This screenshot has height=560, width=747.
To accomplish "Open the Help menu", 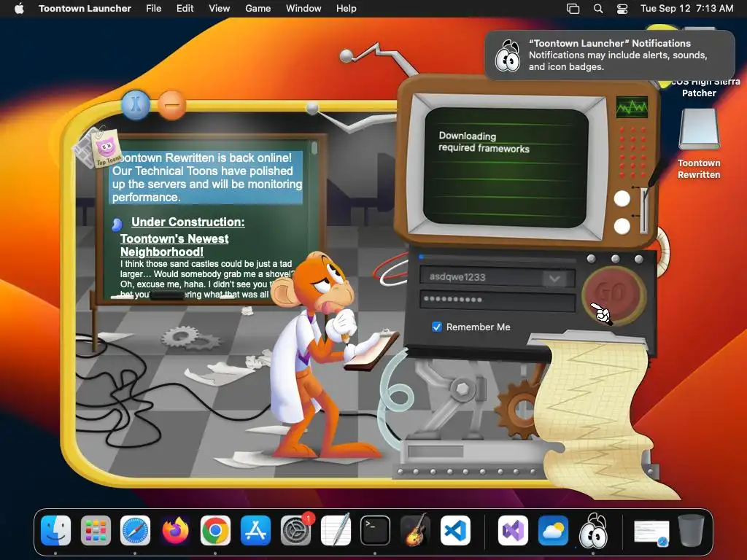I will [346, 8].
